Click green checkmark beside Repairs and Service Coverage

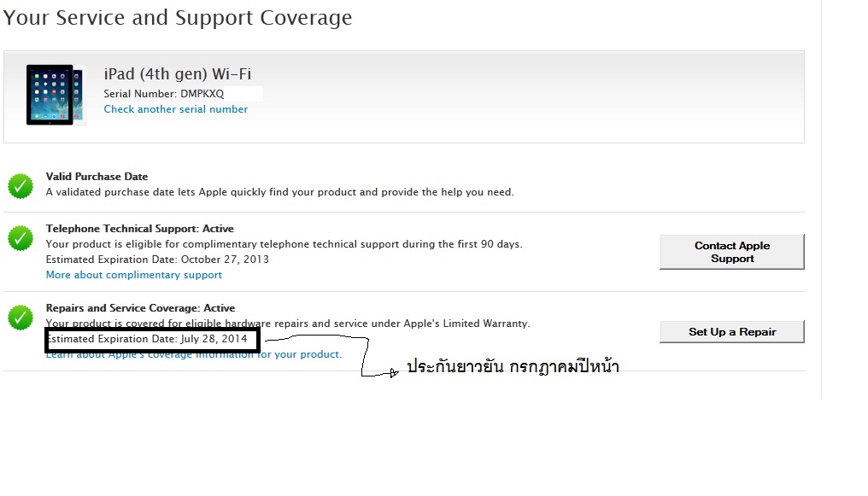tap(21, 318)
